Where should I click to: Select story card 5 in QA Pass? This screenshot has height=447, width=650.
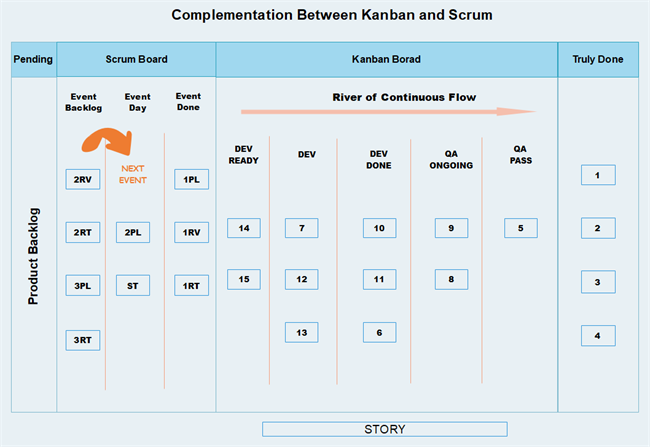[520, 228]
